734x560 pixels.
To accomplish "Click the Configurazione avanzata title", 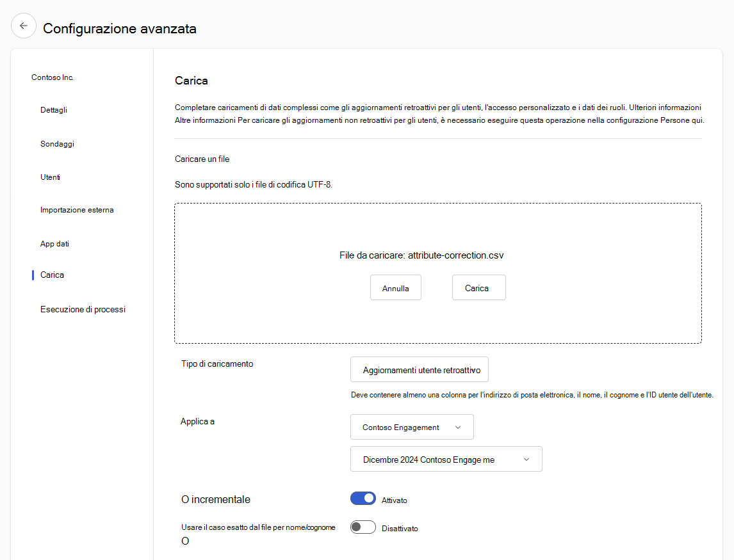I will [x=120, y=29].
